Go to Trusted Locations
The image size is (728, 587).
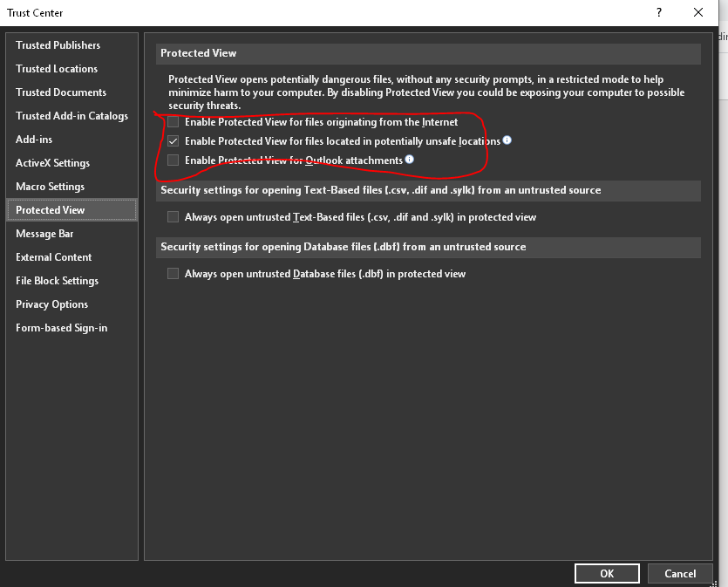(x=71, y=69)
